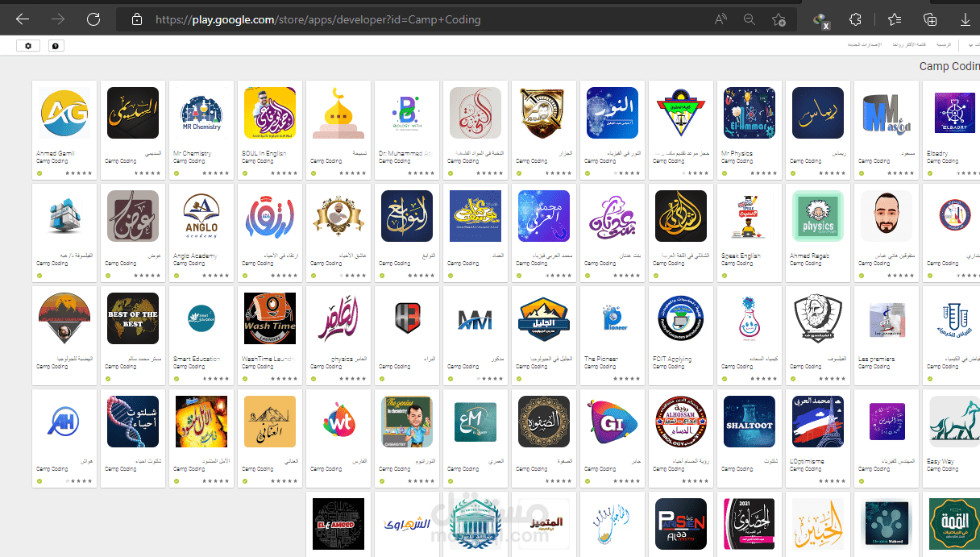Open the MR Chemistry app icon
This screenshot has height=557, width=980.
click(201, 113)
